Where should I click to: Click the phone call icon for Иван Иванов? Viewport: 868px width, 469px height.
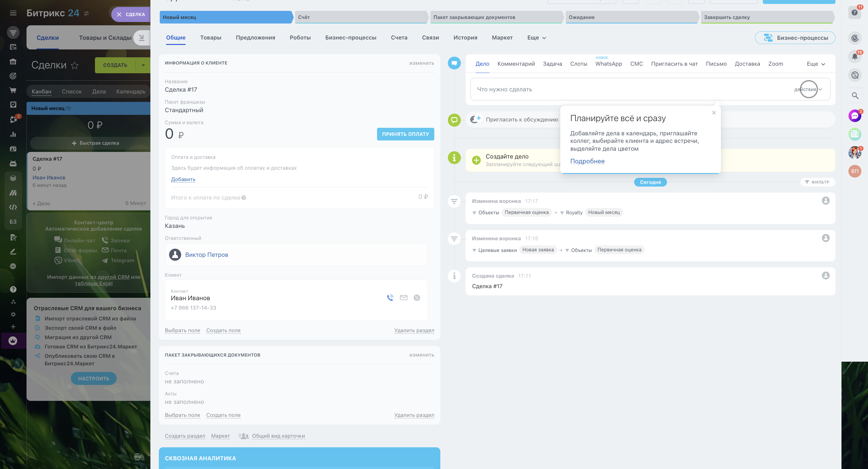390,297
